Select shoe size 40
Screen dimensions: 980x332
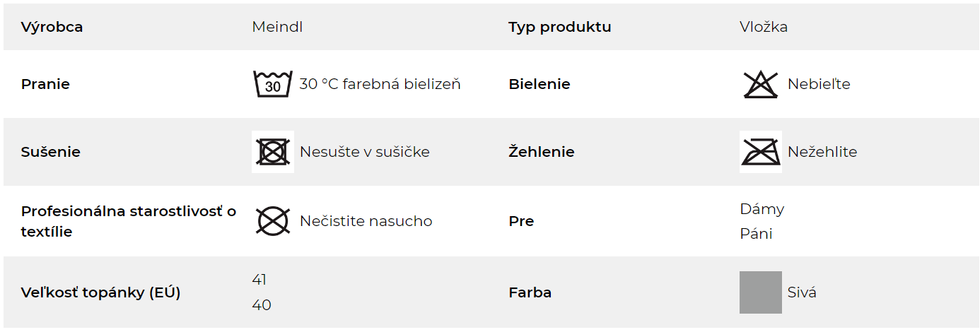tap(262, 305)
